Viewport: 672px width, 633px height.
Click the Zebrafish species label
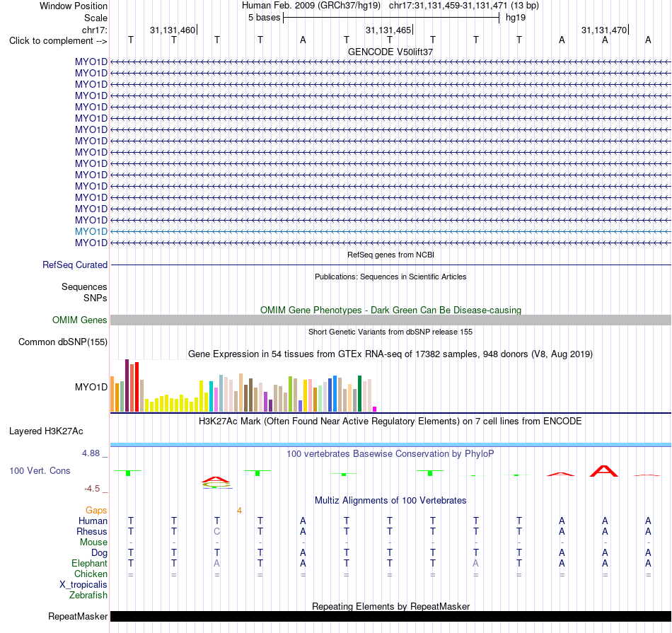[x=88, y=596]
